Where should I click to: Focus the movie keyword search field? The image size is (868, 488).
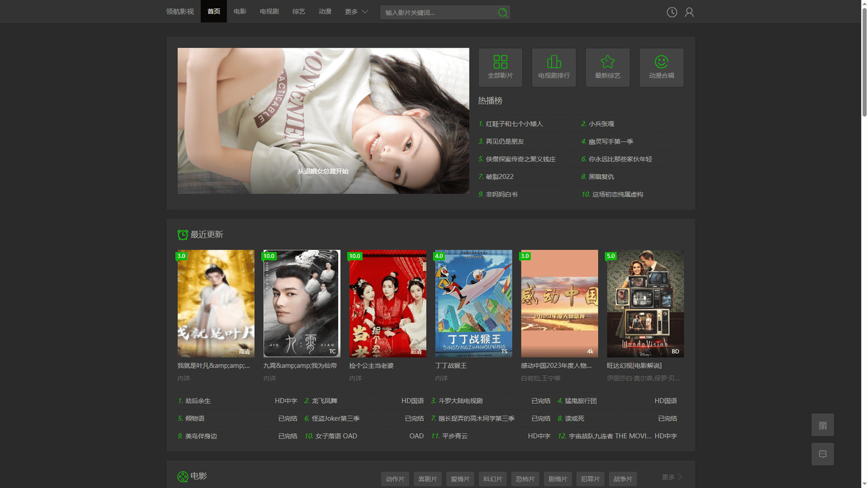click(438, 12)
